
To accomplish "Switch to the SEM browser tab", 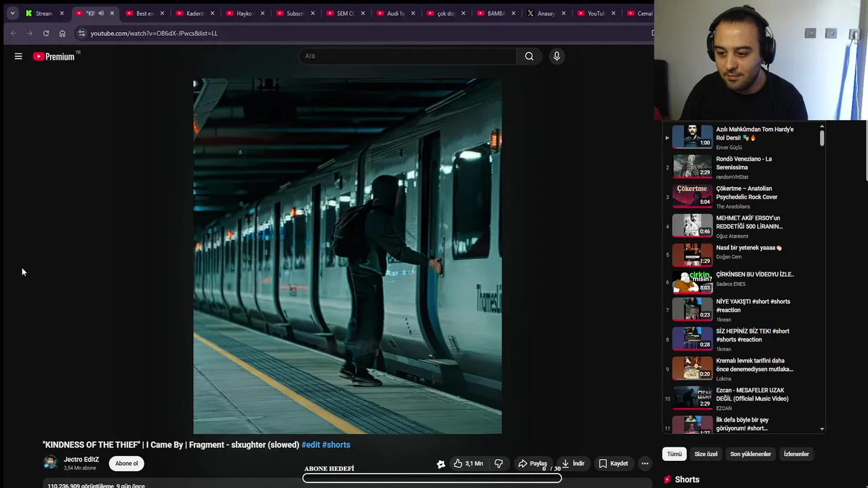I will point(345,14).
